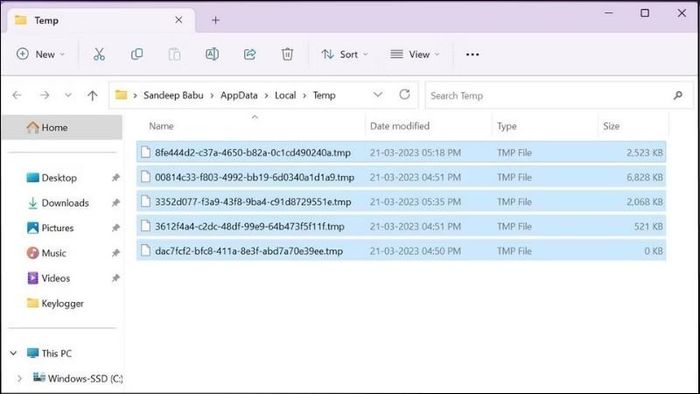The image size is (700, 394).
Task: Go up one folder with Up arrow
Action: point(92,95)
